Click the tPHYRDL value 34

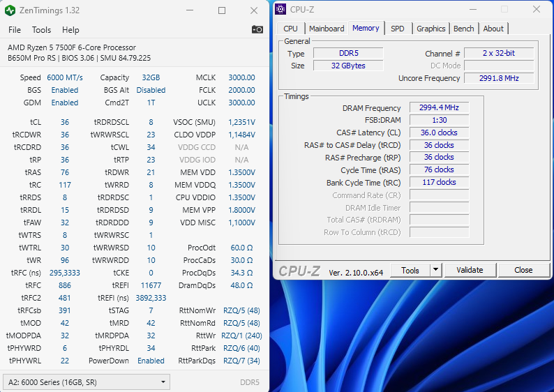tap(151, 348)
